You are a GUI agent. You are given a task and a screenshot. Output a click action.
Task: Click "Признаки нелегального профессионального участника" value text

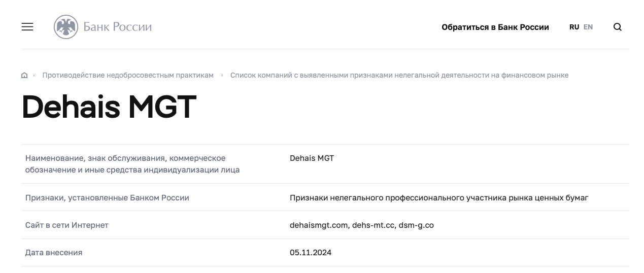point(438,197)
